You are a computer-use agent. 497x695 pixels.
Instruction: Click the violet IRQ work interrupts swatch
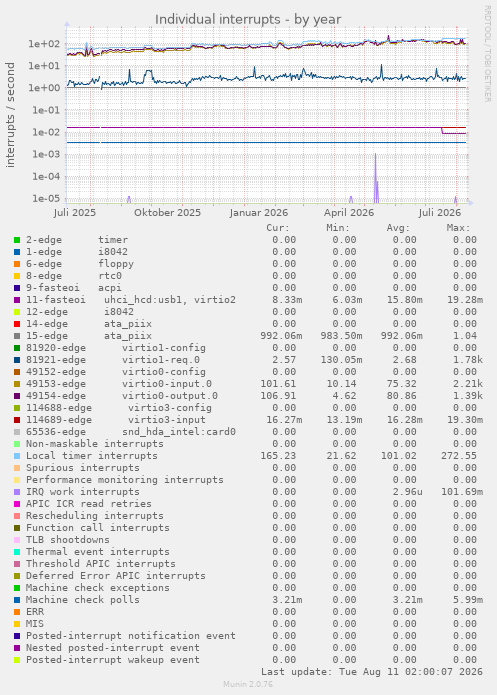[x=17, y=492]
